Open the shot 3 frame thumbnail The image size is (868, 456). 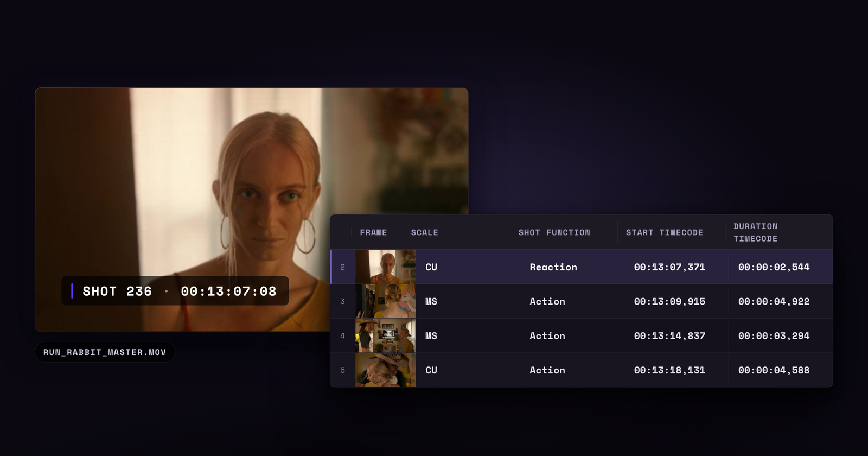385,301
